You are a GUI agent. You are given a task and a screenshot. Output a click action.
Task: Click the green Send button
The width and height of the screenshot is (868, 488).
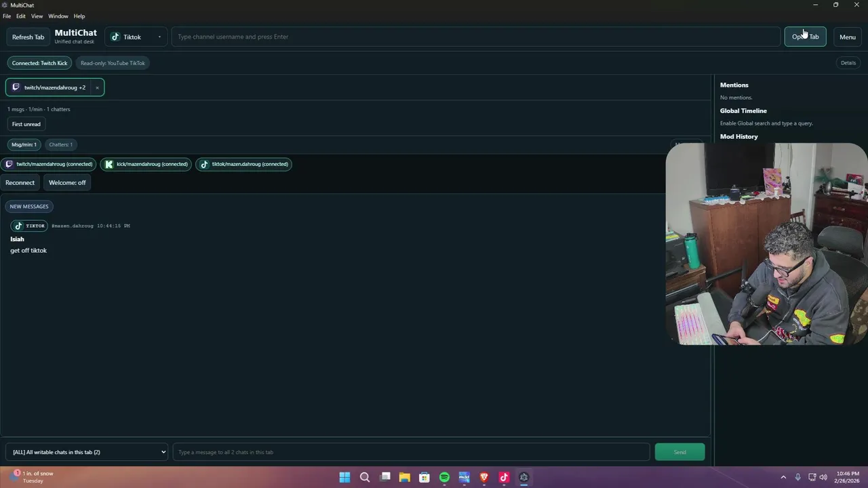tap(679, 452)
